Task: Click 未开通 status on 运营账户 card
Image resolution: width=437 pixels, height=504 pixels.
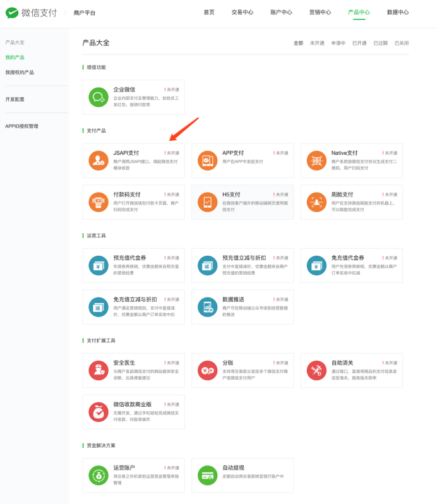Action: 172,468
